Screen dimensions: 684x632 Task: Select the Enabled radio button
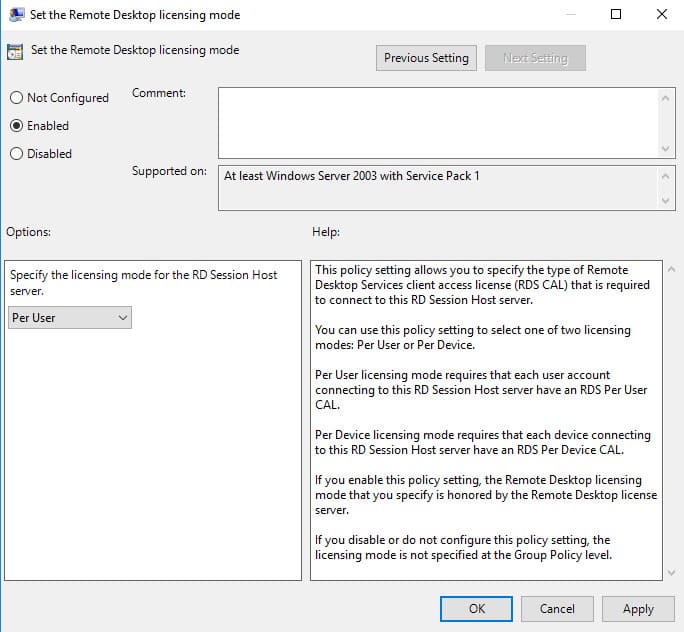pos(16,126)
